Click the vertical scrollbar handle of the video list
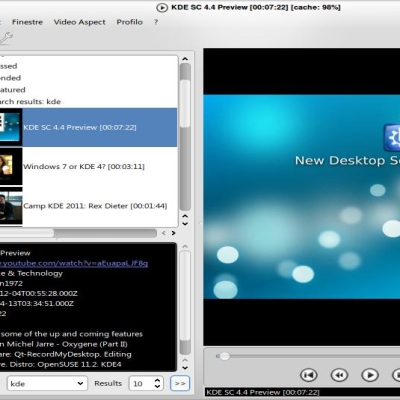The width and height of the screenshot is (400, 400). click(x=185, y=104)
